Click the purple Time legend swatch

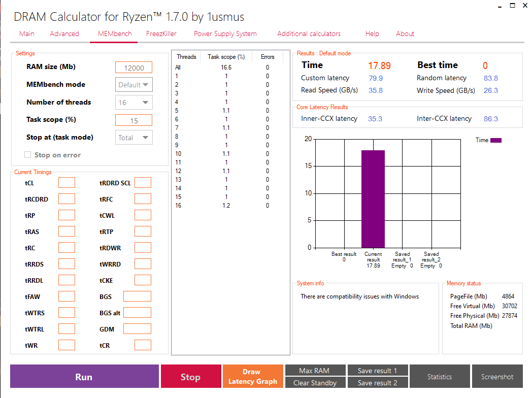pyautogui.click(x=495, y=140)
